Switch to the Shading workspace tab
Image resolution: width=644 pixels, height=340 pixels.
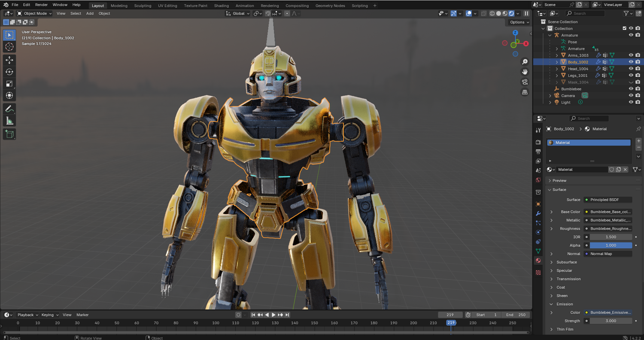coord(222,6)
